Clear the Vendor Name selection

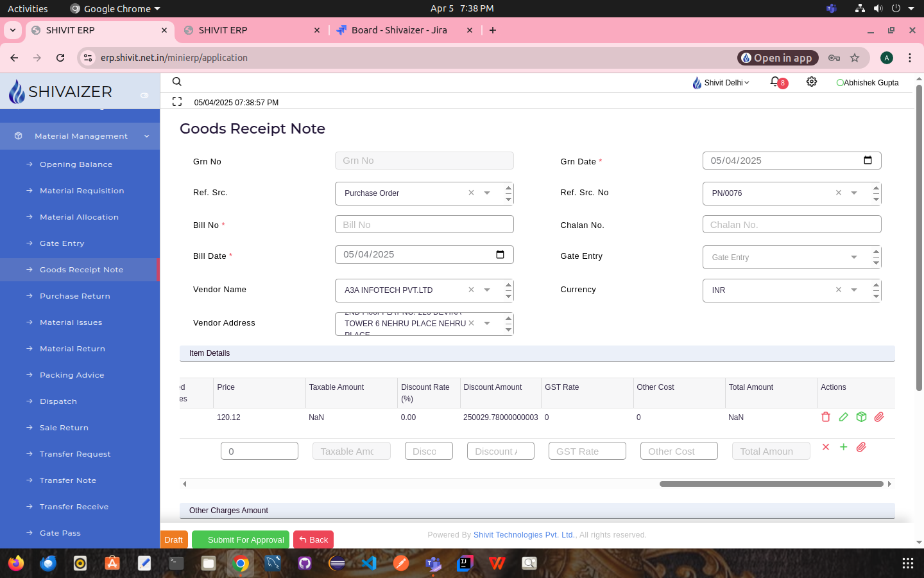[471, 290]
